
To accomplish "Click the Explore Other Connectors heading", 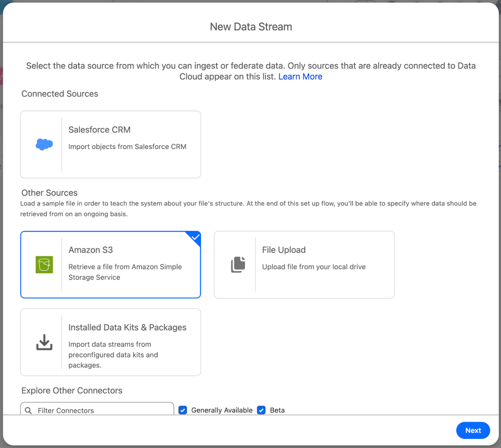I will tap(72, 391).
